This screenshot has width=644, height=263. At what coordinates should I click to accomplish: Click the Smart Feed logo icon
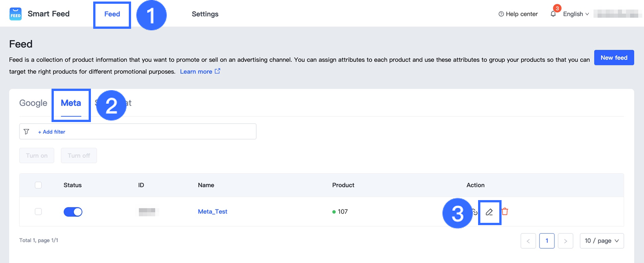pyautogui.click(x=16, y=14)
